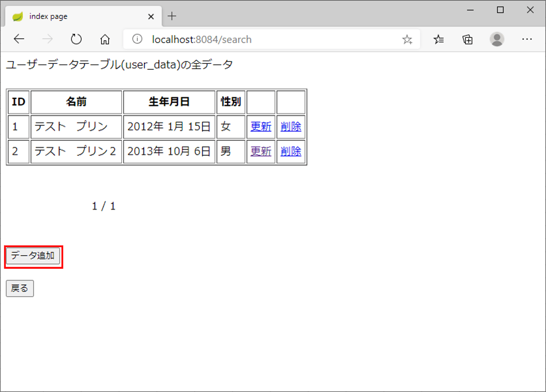The width and height of the screenshot is (546, 392).
Task: Click the address bar showing localhost:8084/search
Action: pyautogui.click(x=261, y=39)
